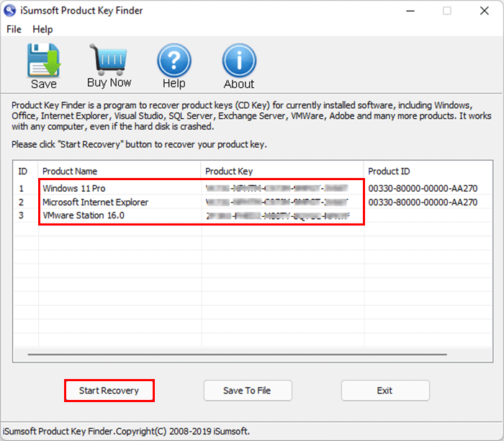Click the ID column header
Viewport: 504px width, 441px height.
[x=26, y=171]
